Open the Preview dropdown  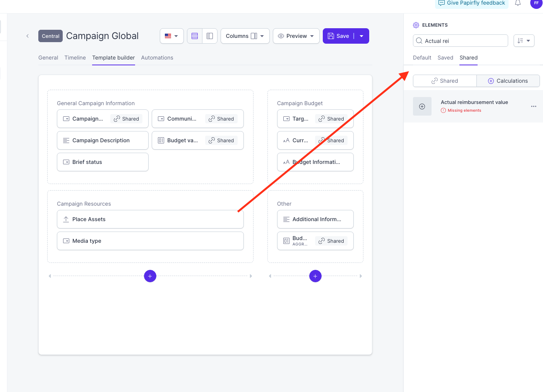pyautogui.click(x=296, y=36)
